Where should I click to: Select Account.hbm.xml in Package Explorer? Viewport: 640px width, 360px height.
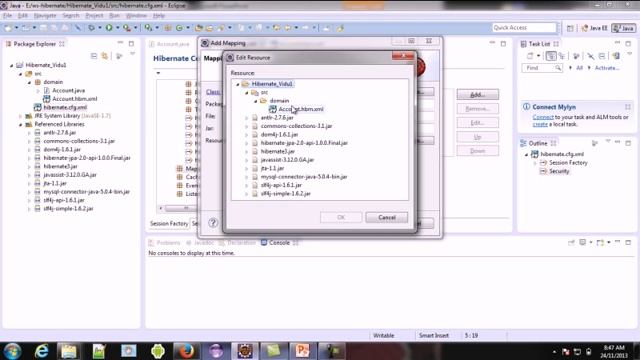[x=74, y=99]
